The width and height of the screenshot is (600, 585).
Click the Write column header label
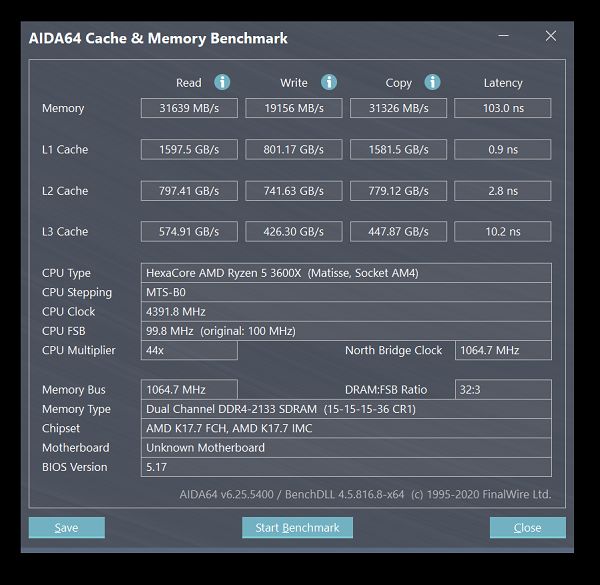(x=294, y=83)
